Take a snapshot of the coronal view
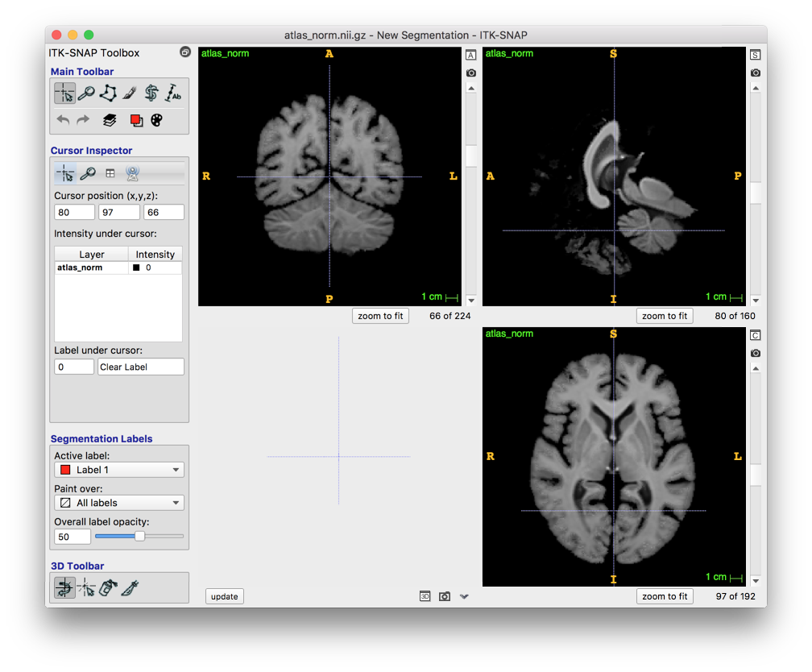 point(755,353)
